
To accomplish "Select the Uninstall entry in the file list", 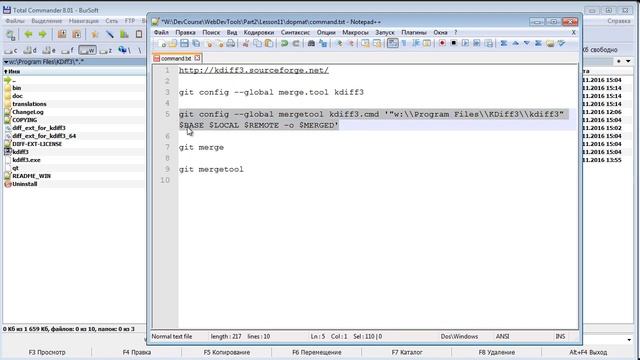I will coord(24,184).
